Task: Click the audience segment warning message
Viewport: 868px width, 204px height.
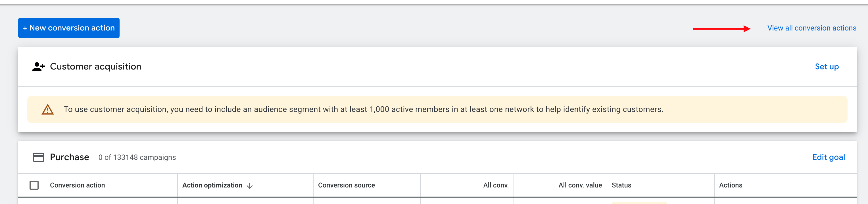Action: coord(363,109)
